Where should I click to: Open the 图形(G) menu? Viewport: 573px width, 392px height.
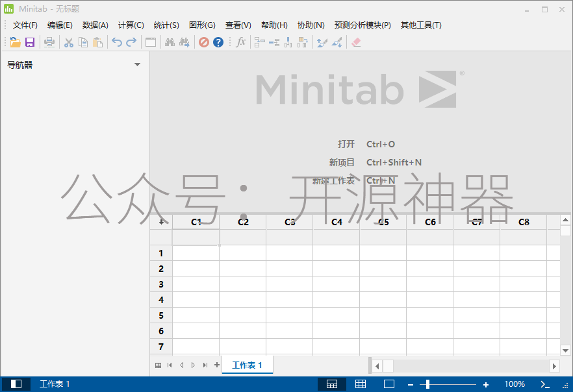click(x=202, y=25)
